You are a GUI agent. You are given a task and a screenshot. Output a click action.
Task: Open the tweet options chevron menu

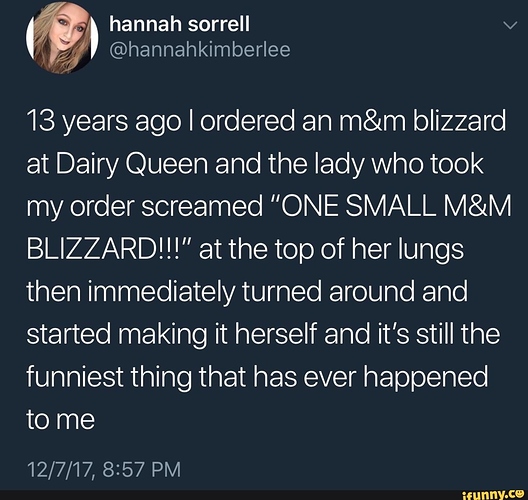(x=510, y=25)
